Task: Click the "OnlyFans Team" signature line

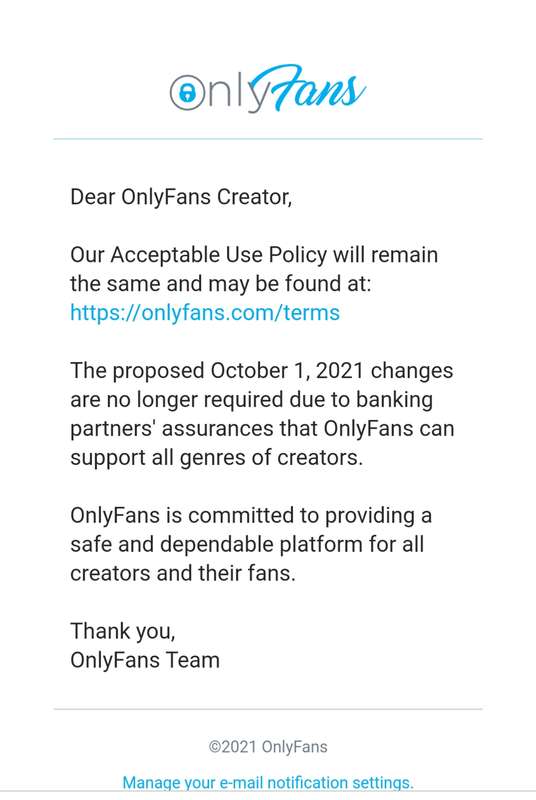Action: coord(145,660)
